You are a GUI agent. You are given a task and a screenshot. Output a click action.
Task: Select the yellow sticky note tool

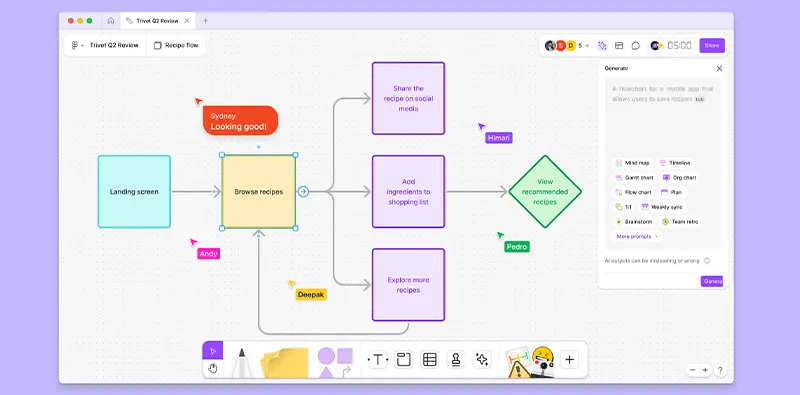click(284, 363)
